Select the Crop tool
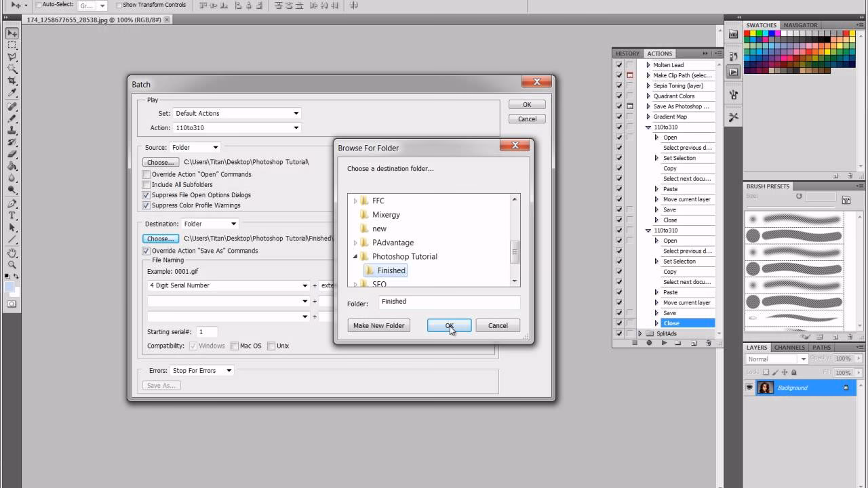This screenshot has height=488, width=868. 11,80
